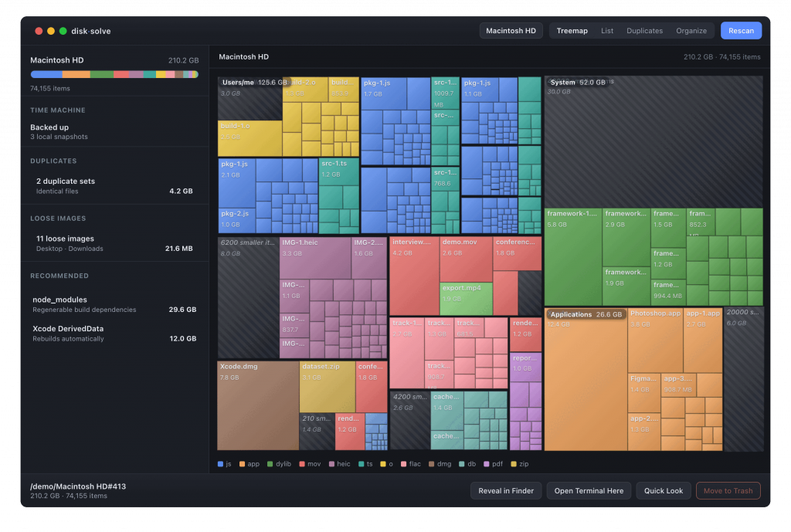Select the dataset.zip 3.1 GB block
Image resolution: width=791 pixels, height=532 pixels.
click(328, 387)
